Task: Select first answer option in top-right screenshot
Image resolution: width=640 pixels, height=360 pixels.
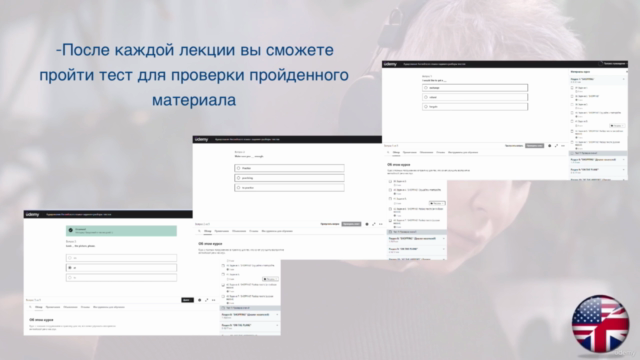Action: point(475,88)
